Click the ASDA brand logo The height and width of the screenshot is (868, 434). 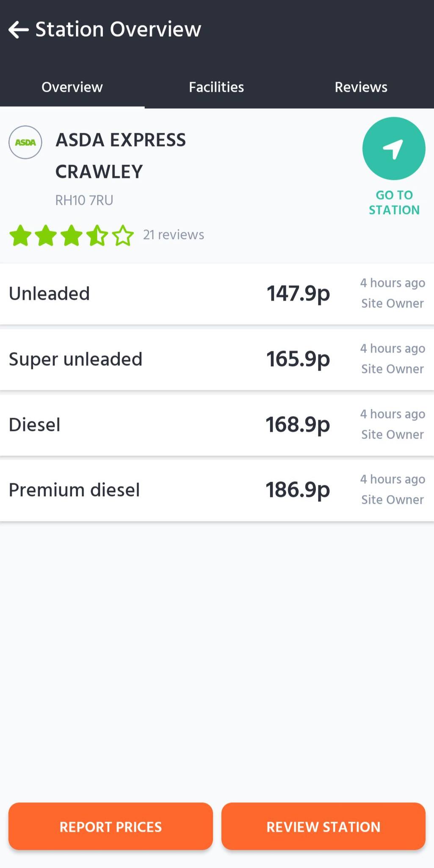pos(25,142)
